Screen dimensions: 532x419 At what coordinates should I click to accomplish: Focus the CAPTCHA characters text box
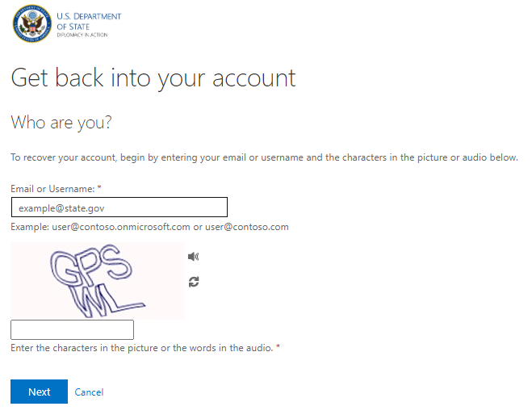pos(73,329)
